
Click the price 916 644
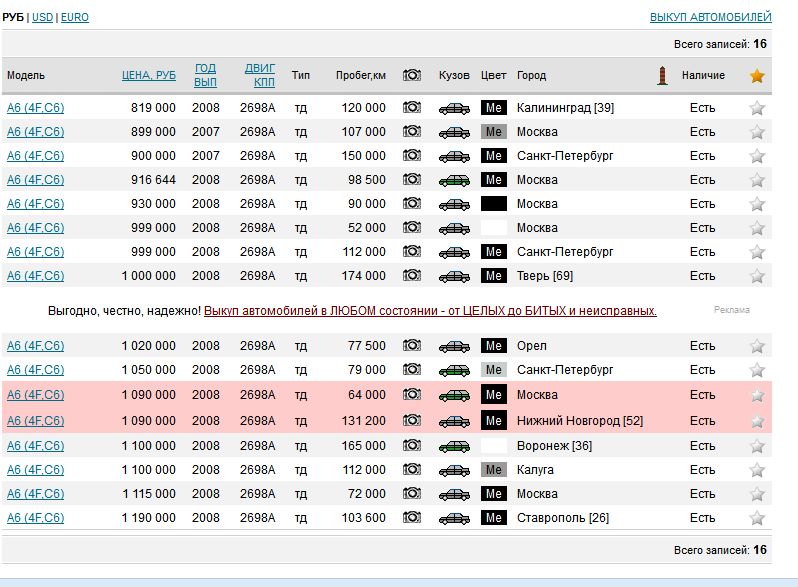[x=153, y=179]
